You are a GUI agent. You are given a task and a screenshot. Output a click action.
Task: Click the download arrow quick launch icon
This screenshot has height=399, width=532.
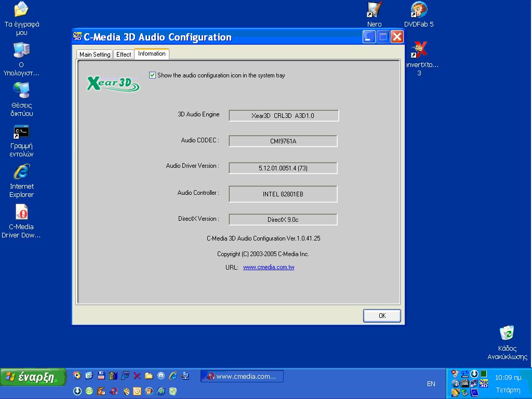pos(77,391)
